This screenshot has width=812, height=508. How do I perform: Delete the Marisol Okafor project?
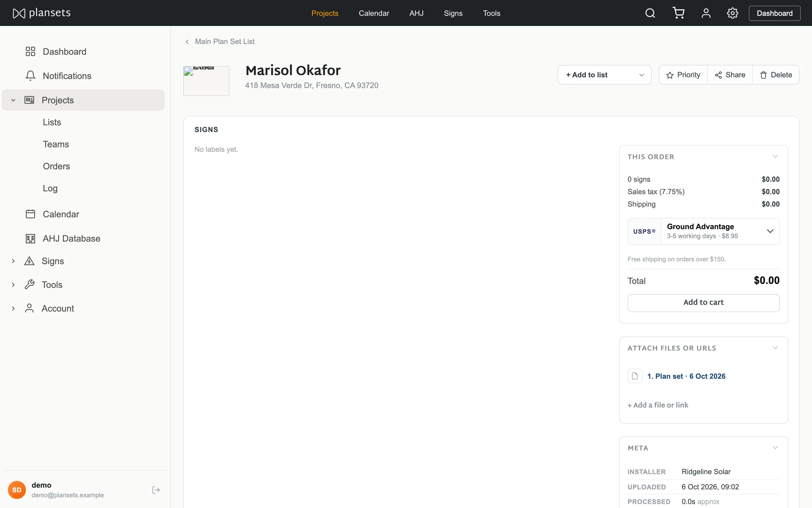[776, 75]
